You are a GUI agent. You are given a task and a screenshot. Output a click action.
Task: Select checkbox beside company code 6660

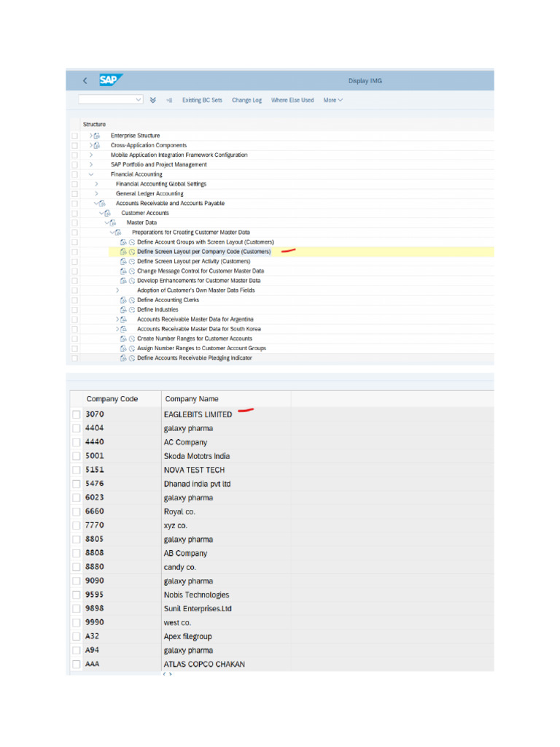[x=76, y=511]
